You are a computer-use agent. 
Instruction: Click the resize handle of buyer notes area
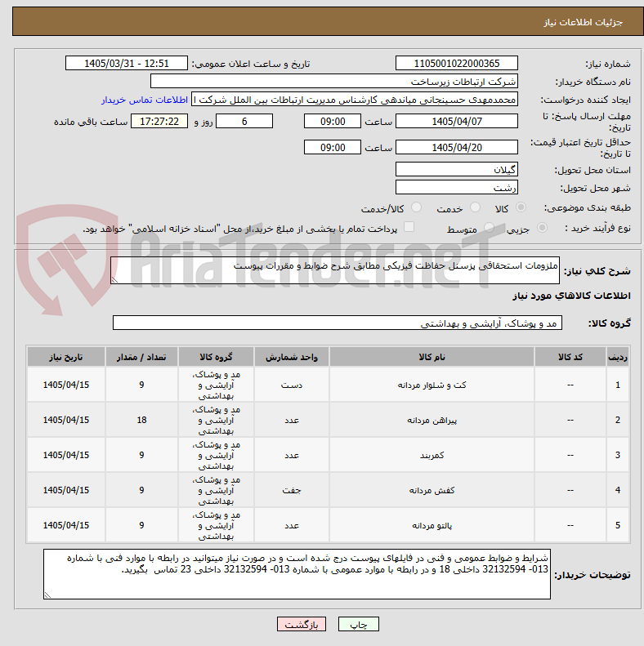[48, 595]
